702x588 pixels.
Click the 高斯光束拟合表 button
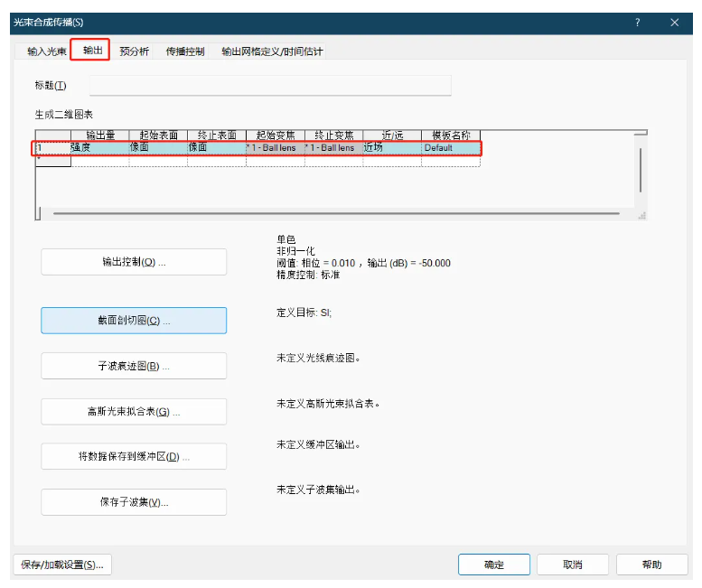[134, 412]
